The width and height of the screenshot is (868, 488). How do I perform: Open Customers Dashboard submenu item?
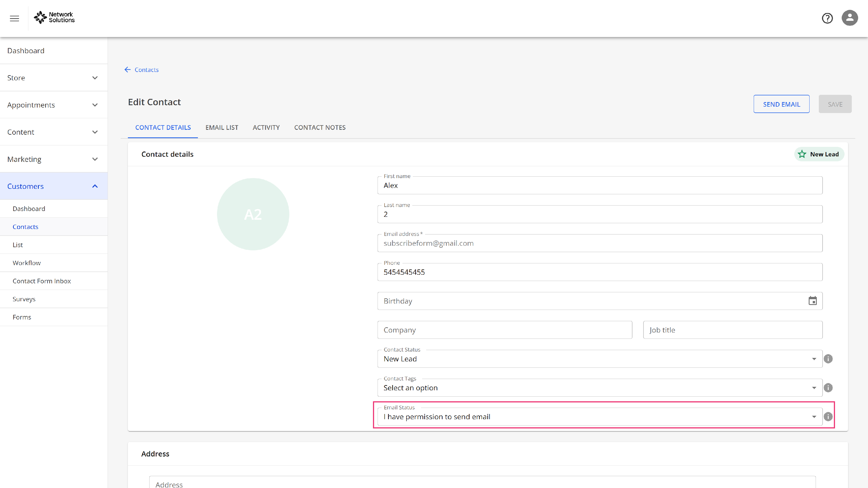54,209
